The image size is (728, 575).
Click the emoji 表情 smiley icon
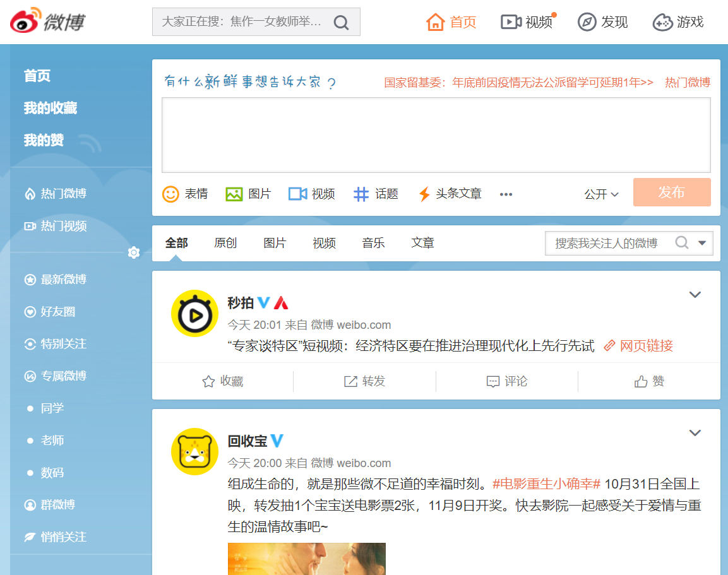pyautogui.click(x=170, y=194)
